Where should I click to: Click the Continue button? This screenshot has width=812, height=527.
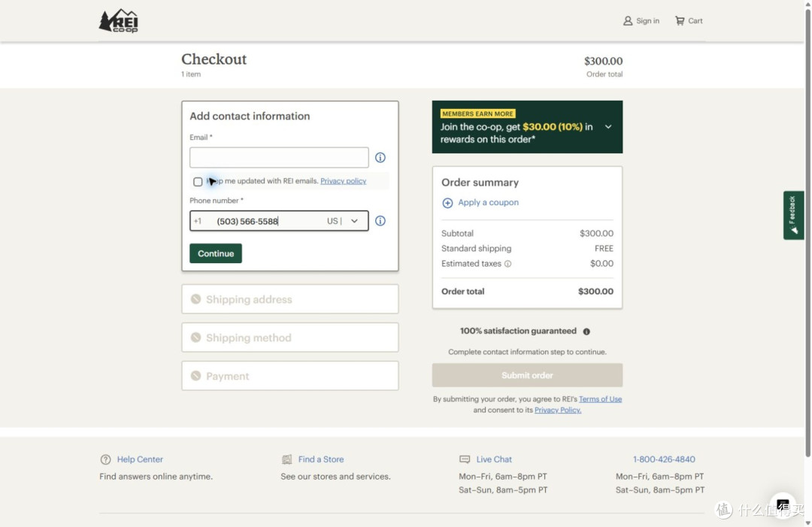[x=216, y=253]
